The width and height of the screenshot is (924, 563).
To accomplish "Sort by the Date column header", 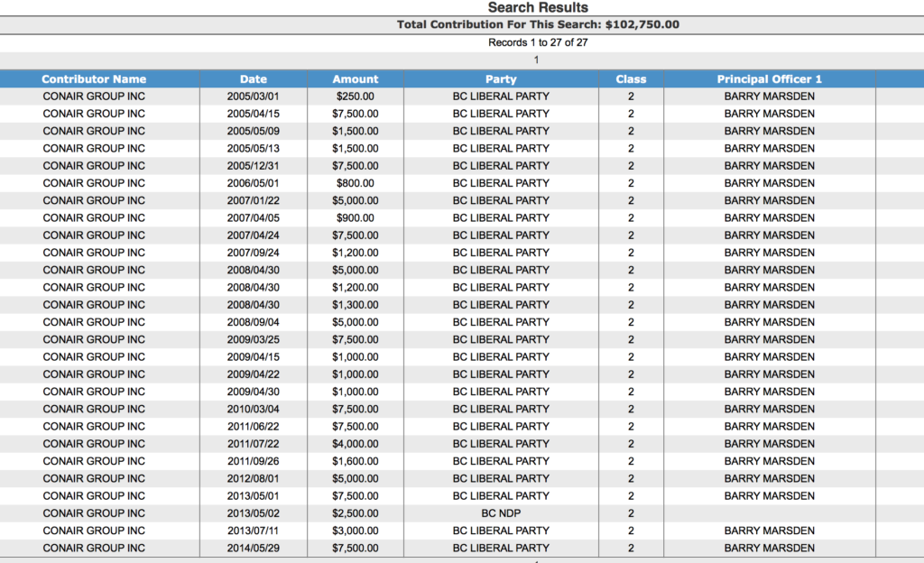I will (x=254, y=78).
